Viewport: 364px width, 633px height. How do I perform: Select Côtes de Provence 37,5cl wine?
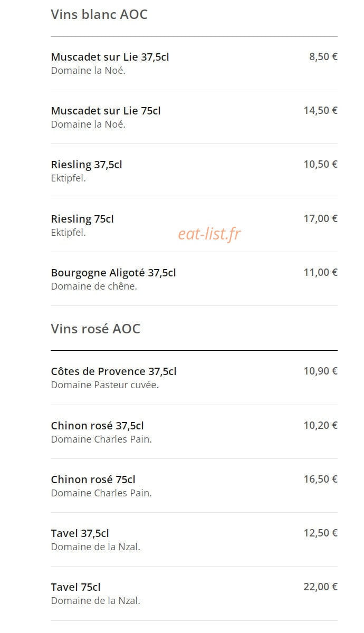pyautogui.click(x=194, y=378)
